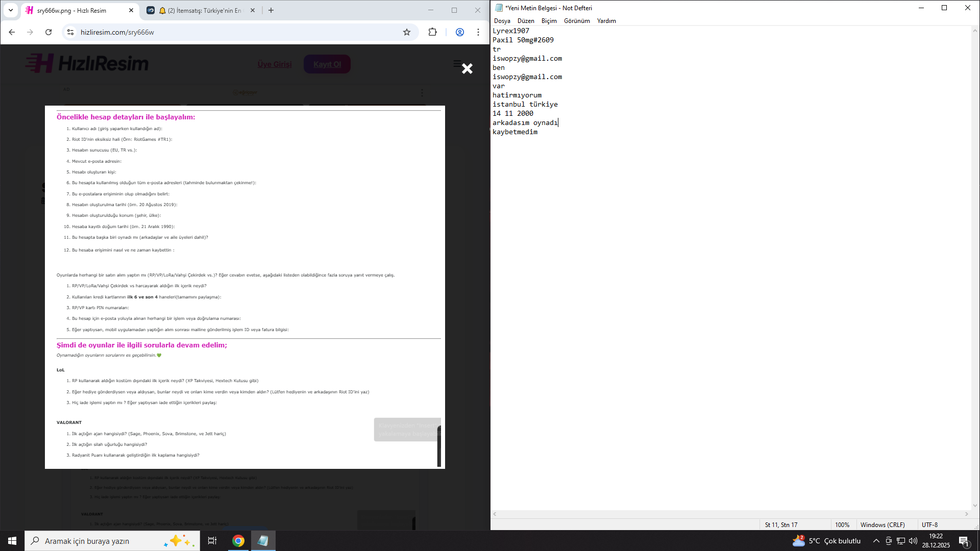Bookmark this page with the star icon
This screenshot has width=980, height=551.
[407, 32]
